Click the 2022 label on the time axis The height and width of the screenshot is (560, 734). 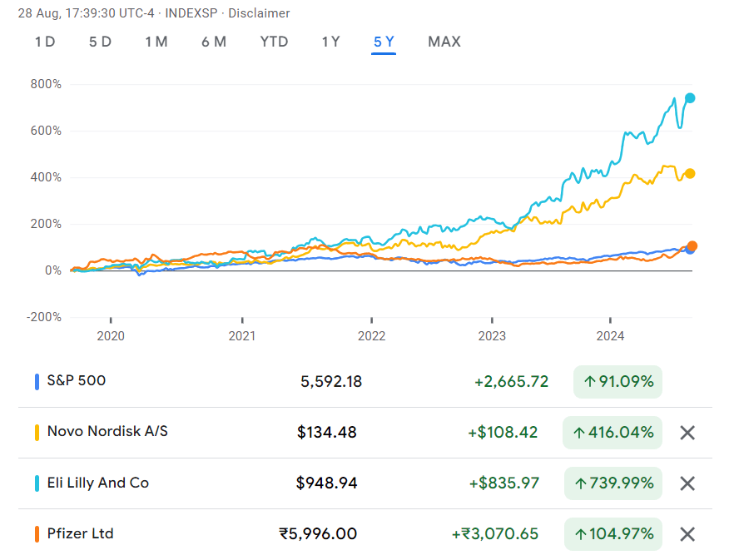[x=371, y=336]
